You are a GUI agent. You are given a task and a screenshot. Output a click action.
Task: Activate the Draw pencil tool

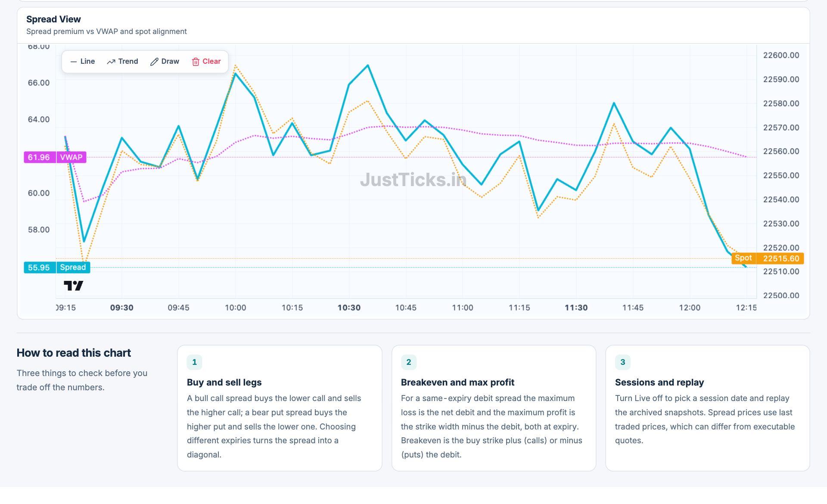point(165,62)
